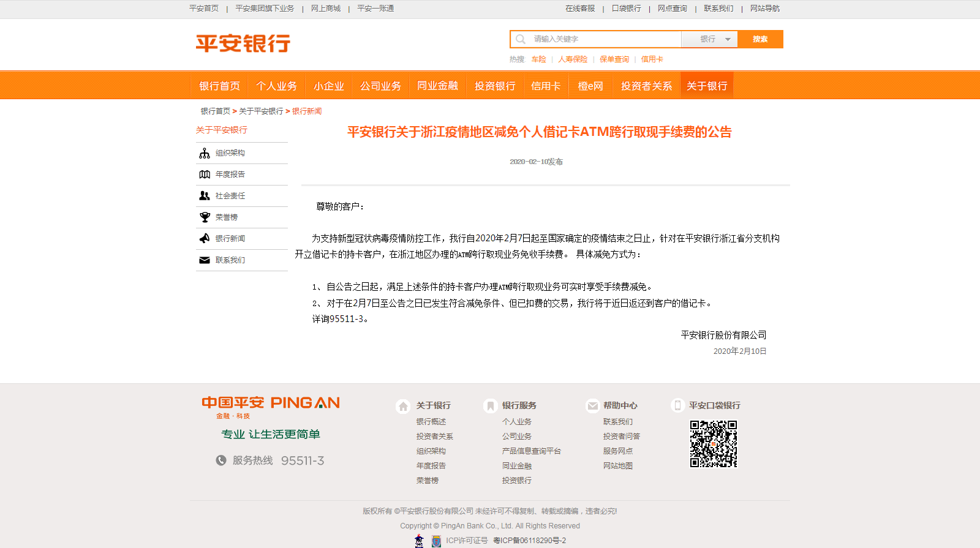Screen dimensions: 980x548
Task: Open the 银行 search category dropdown
Action: (709, 39)
